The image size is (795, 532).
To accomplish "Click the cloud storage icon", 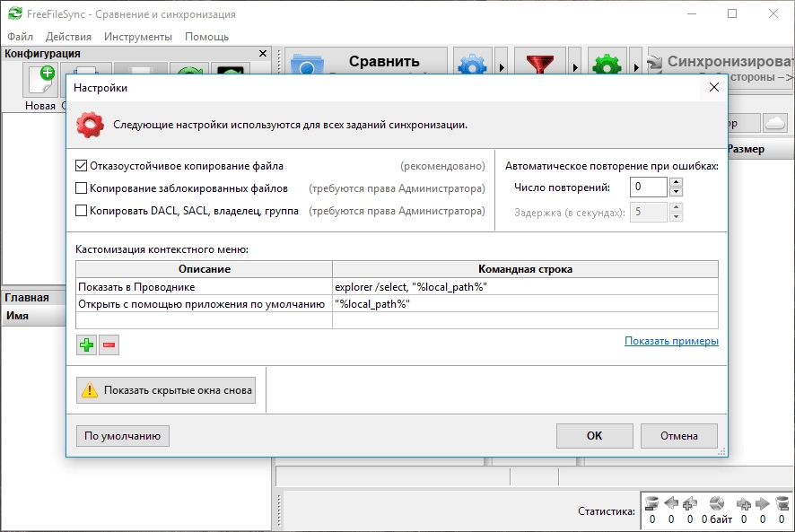I will tap(775, 123).
